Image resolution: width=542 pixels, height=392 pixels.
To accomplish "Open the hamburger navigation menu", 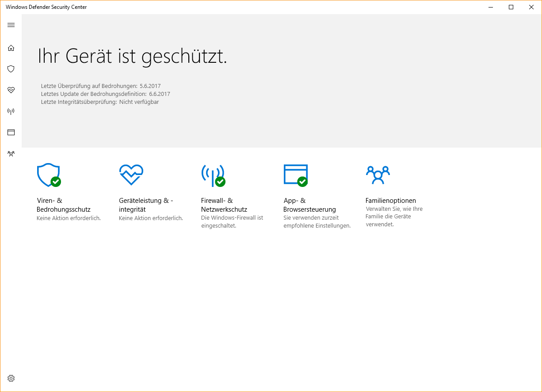I will pyautogui.click(x=11, y=25).
